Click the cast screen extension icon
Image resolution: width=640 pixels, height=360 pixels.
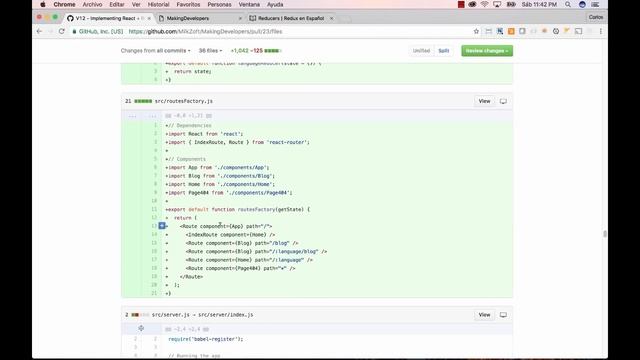[578, 31]
